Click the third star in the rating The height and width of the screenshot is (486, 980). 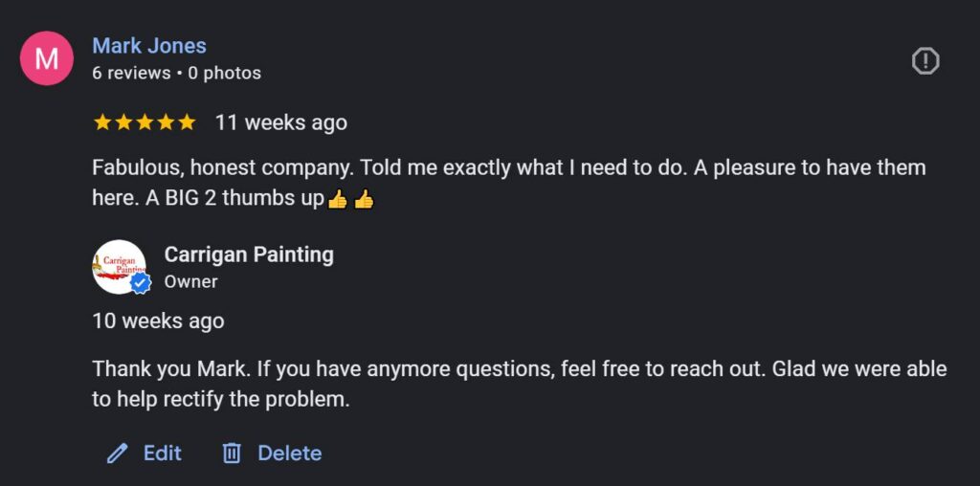(x=145, y=122)
